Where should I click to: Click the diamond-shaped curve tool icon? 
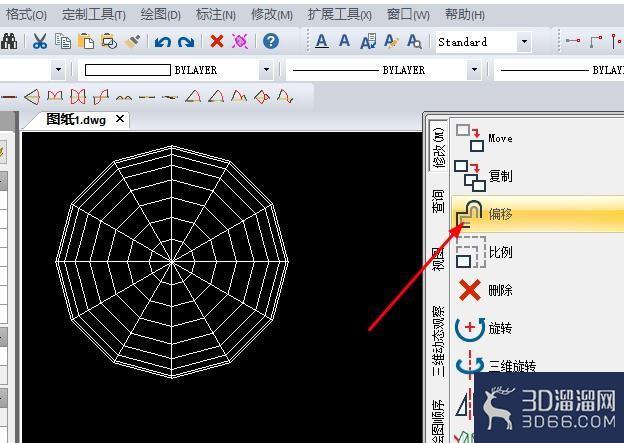pyautogui.click(x=262, y=97)
